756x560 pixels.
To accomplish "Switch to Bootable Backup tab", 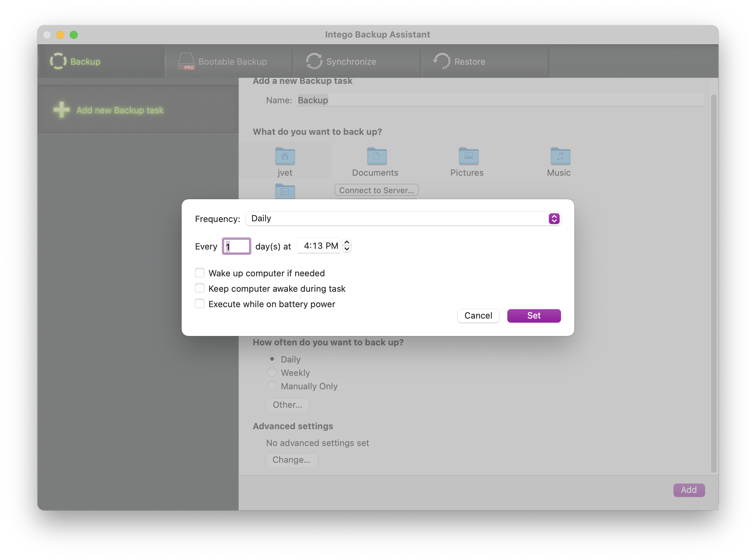I will [x=229, y=61].
